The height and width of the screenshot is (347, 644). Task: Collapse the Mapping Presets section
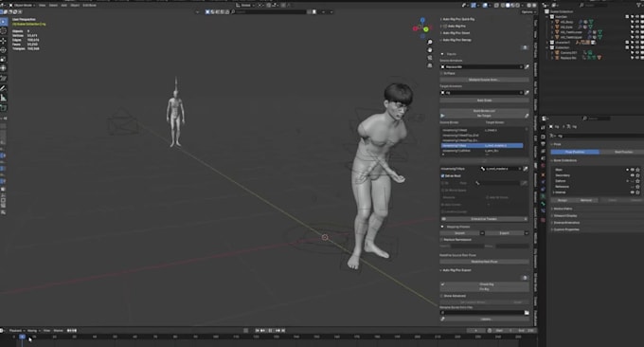click(442, 227)
